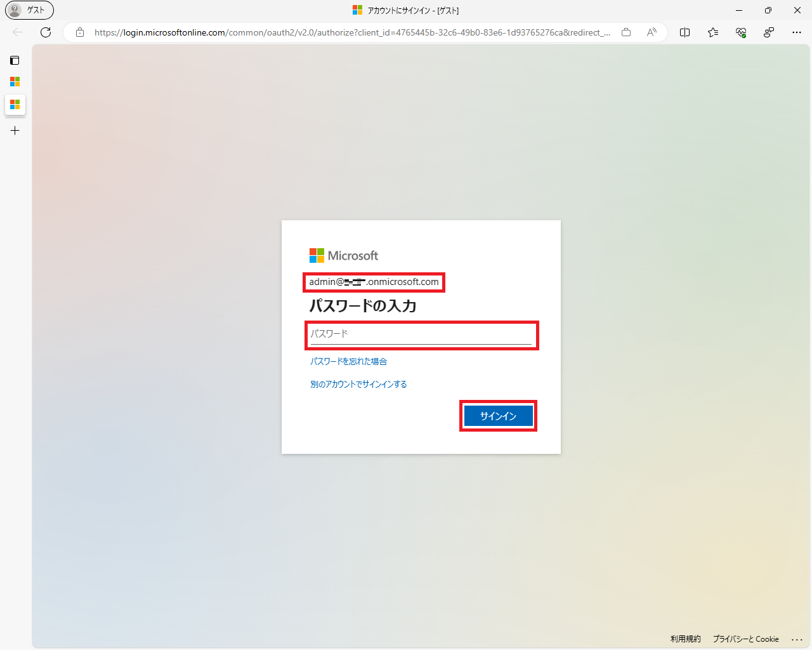The image size is (812, 650).
Task: Minimize the browser window
Action: [739, 10]
